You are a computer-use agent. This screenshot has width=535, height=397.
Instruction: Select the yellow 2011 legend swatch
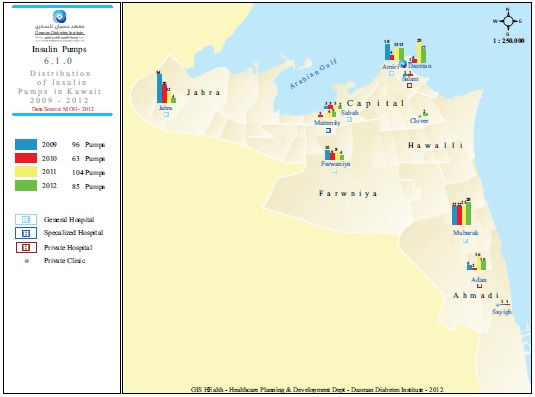coord(26,172)
